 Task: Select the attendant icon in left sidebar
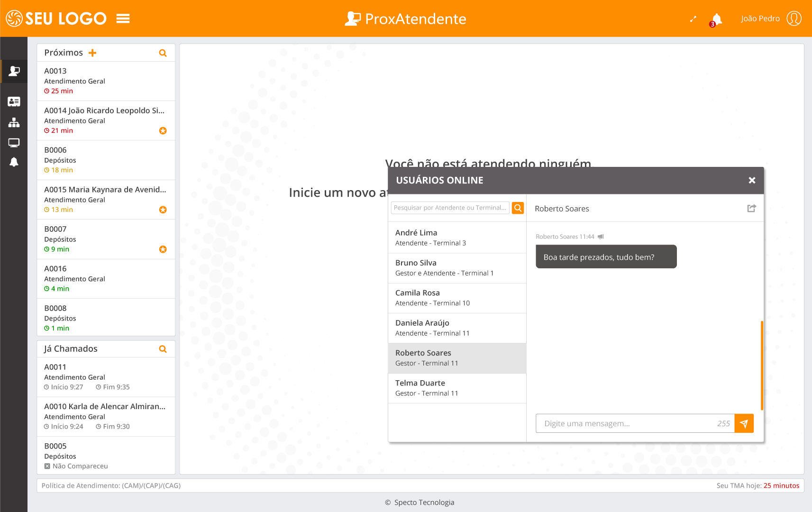click(14, 71)
